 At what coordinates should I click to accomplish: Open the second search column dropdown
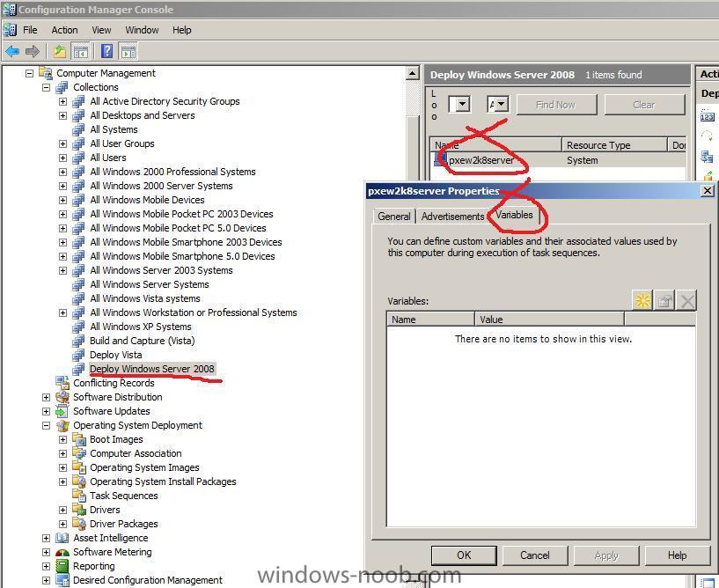tap(502, 104)
